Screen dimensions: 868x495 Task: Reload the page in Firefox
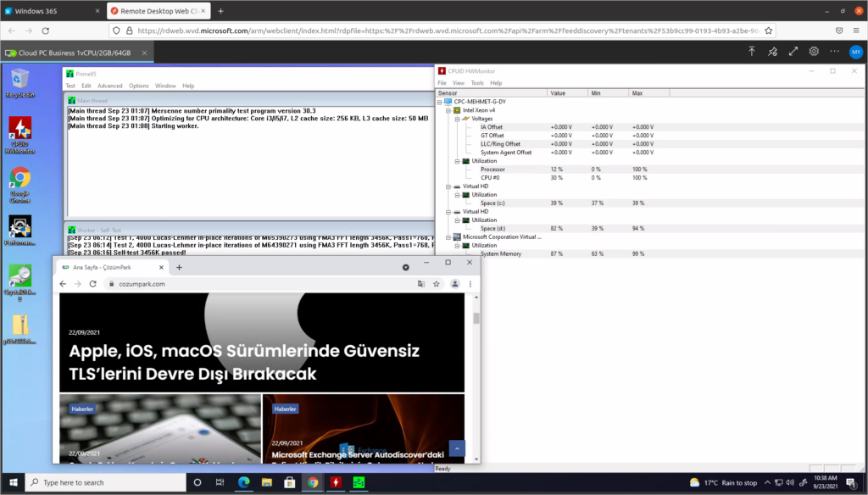[46, 31]
